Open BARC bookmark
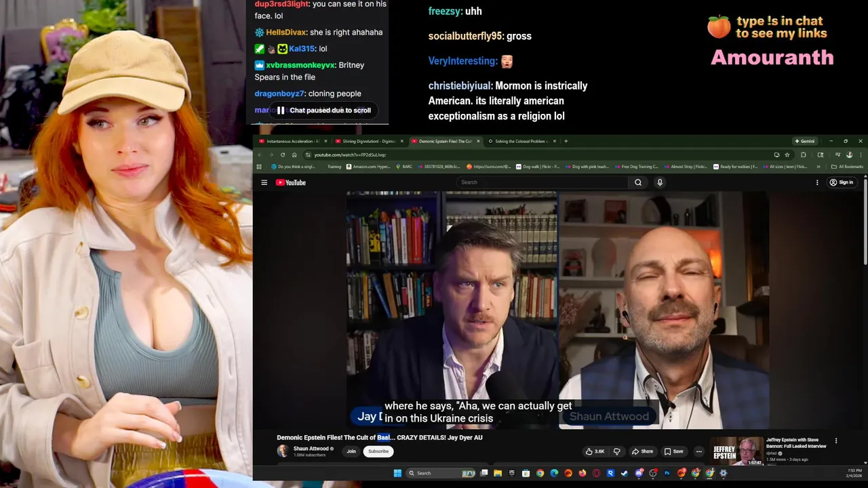The image size is (868, 488). click(x=403, y=167)
